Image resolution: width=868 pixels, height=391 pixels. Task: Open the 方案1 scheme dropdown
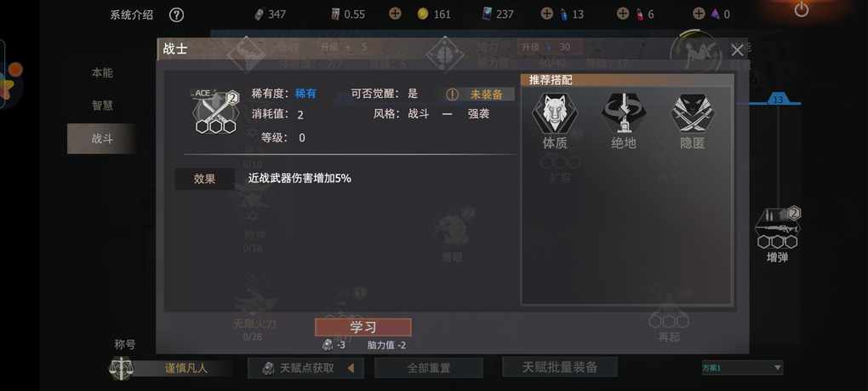[742, 368]
